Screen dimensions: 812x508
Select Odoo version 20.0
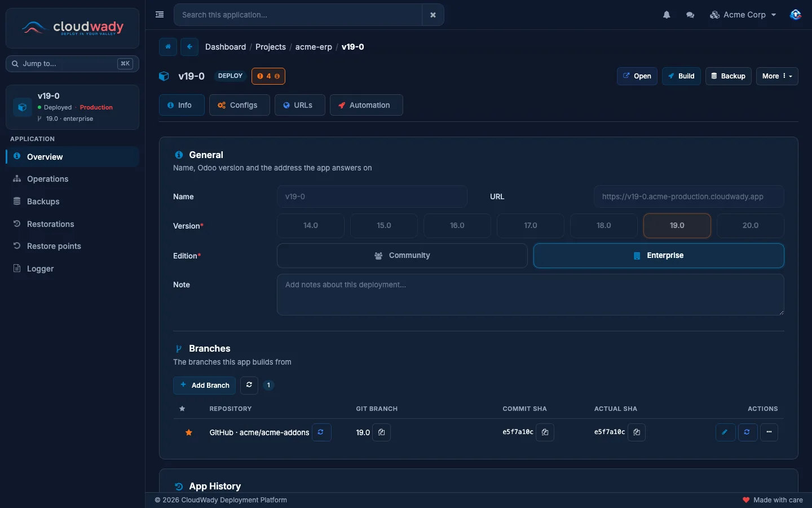751,226
